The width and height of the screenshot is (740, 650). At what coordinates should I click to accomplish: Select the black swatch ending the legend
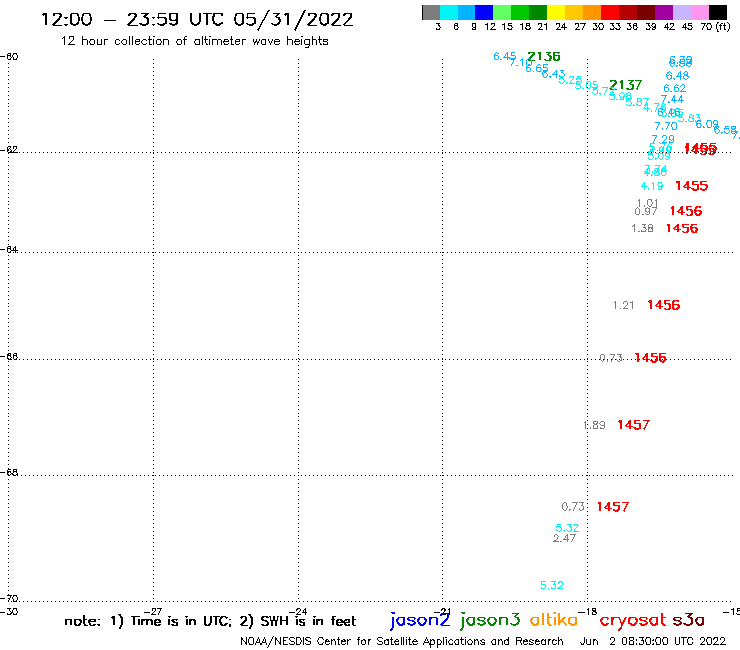click(718, 12)
